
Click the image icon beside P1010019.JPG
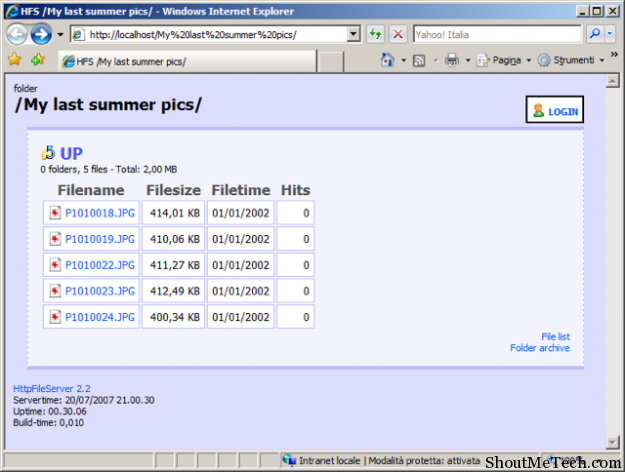(55, 239)
